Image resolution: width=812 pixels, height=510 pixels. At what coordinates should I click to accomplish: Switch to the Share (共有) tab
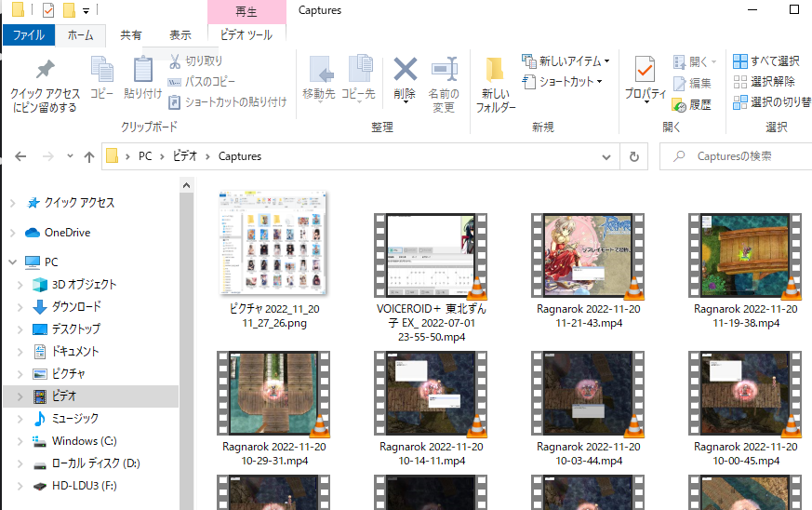tap(131, 35)
